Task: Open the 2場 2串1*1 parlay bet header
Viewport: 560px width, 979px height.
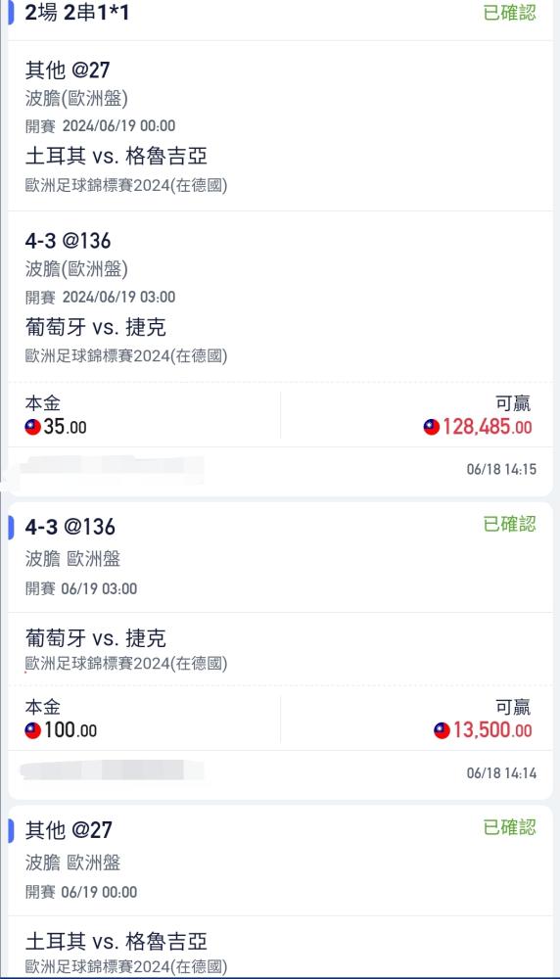Action: pos(76,12)
